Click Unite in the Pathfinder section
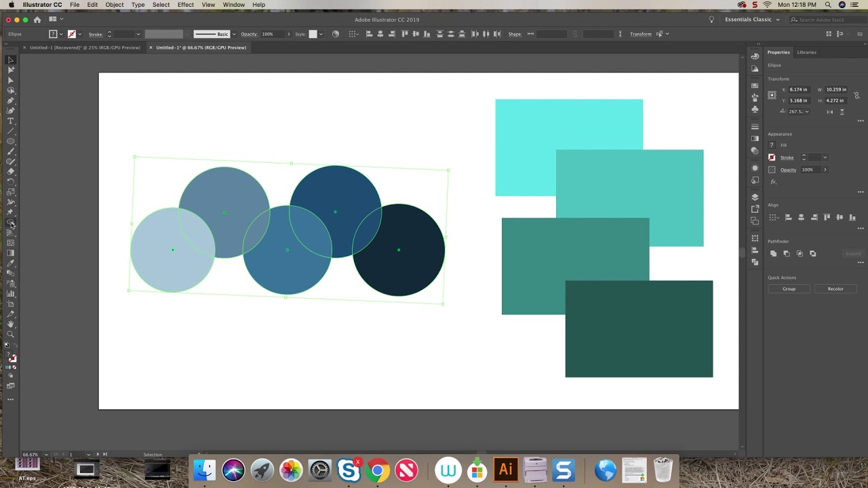The height and width of the screenshot is (488, 868). pos(773,253)
